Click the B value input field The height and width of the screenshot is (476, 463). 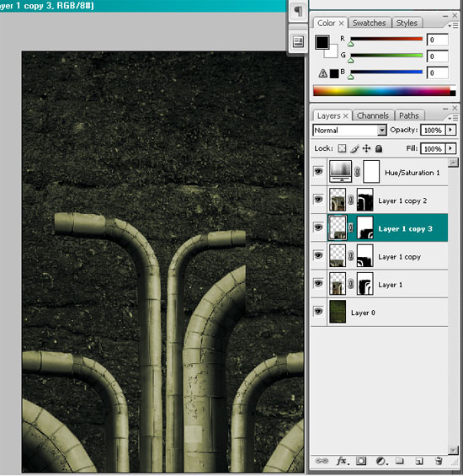tap(437, 72)
